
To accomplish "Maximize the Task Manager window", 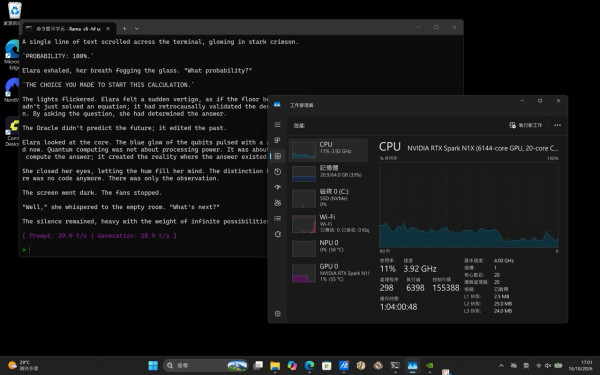I will coord(540,101).
